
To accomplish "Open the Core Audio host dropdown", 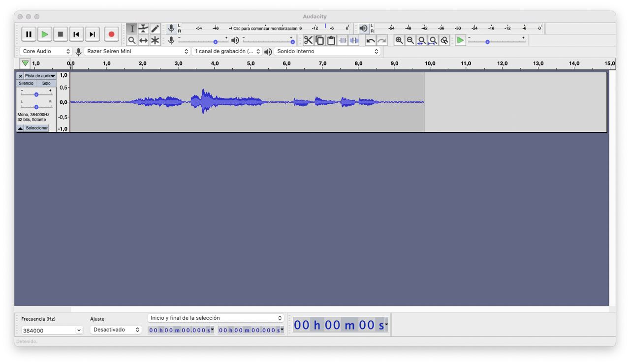I will click(x=46, y=51).
